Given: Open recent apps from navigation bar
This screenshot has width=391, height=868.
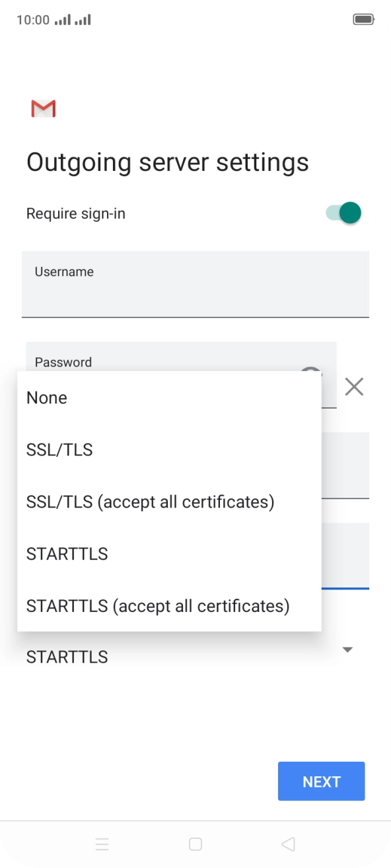Looking at the screenshot, I should (102, 843).
